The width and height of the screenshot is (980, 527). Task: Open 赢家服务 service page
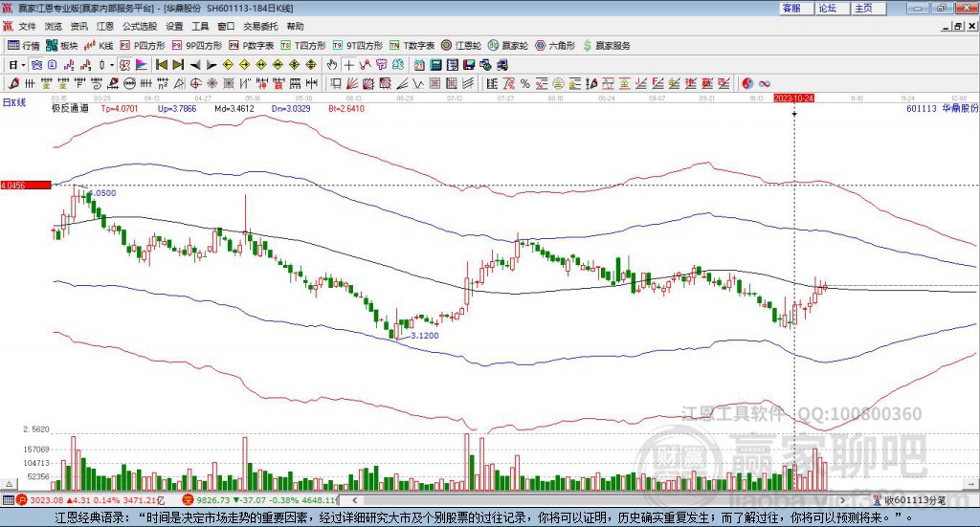click(607, 46)
